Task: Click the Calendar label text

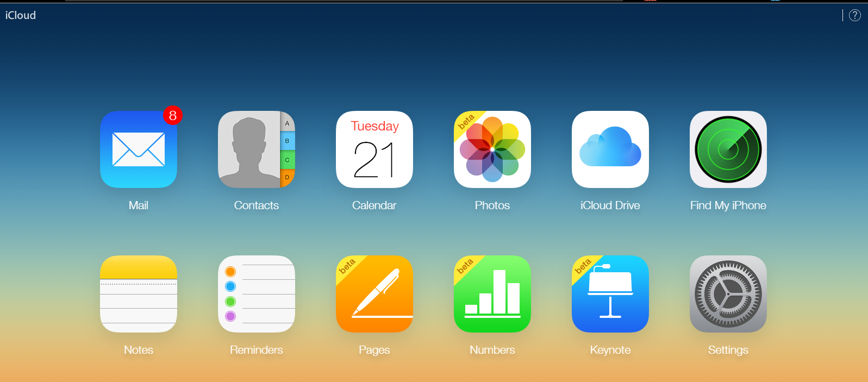Action: pos(374,205)
